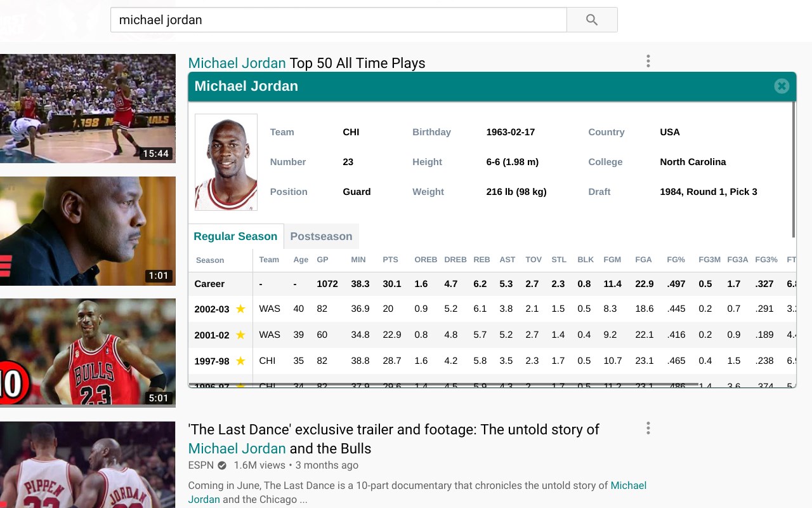Click the weight value 216 lb (98 kg)
Image resolution: width=812 pixels, height=508 pixels.
(x=516, y=192)
